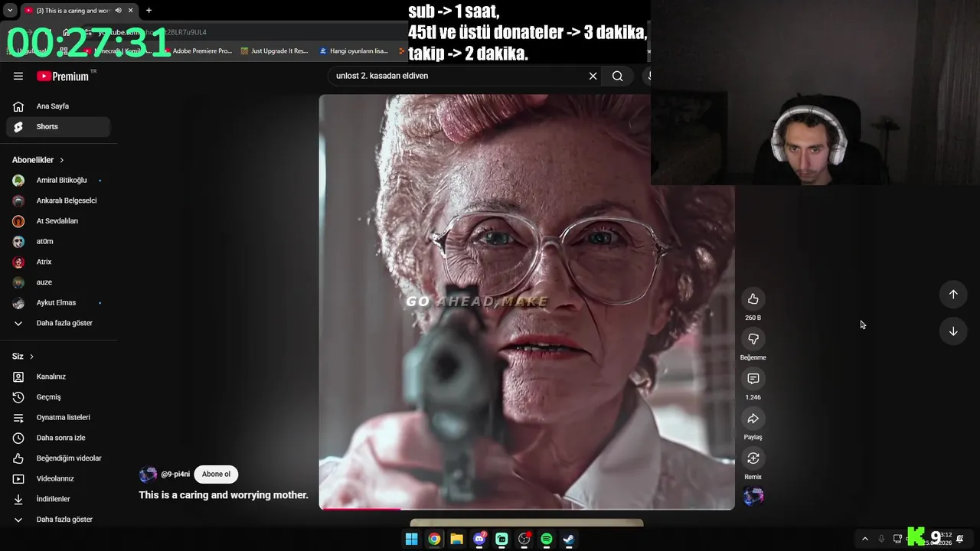Viewport: 980px width, 551px height.
Task: Expand the Abonelikler section
Action: click(x=38, y=160)
